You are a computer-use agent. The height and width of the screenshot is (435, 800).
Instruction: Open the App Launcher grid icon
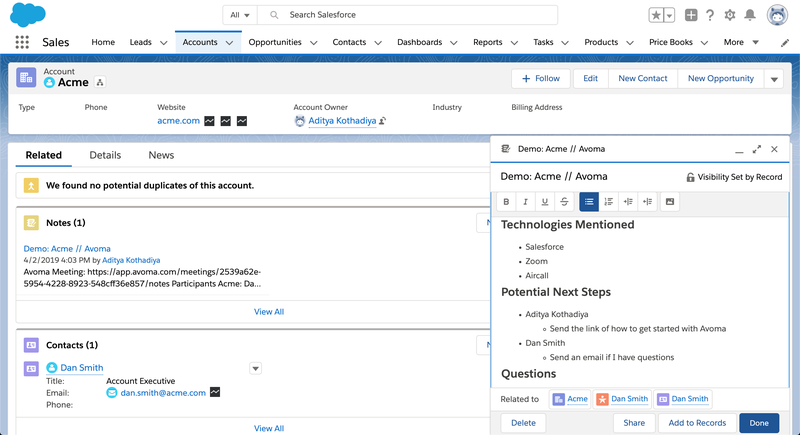(22, 42)
